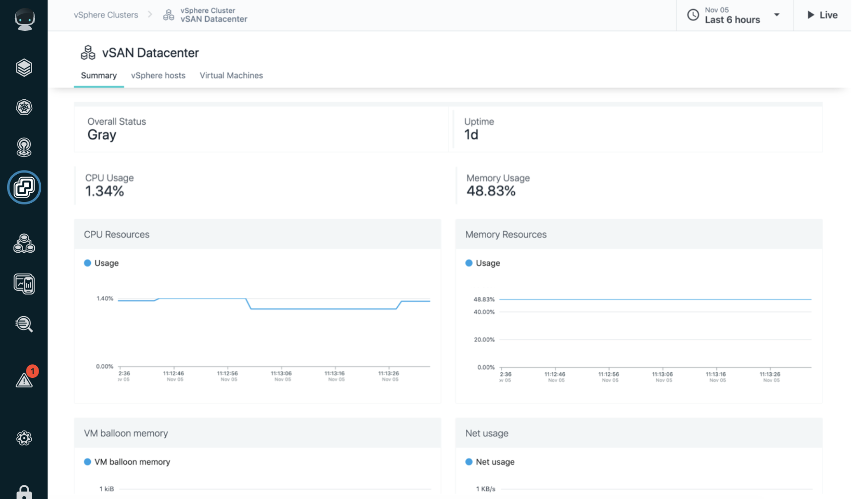
Task: Toggle the VM balloon memory legend item
Action: pos(127,462)
